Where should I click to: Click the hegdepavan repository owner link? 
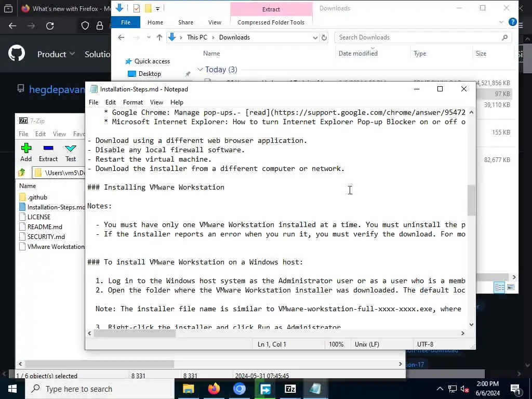pos(57,89)
